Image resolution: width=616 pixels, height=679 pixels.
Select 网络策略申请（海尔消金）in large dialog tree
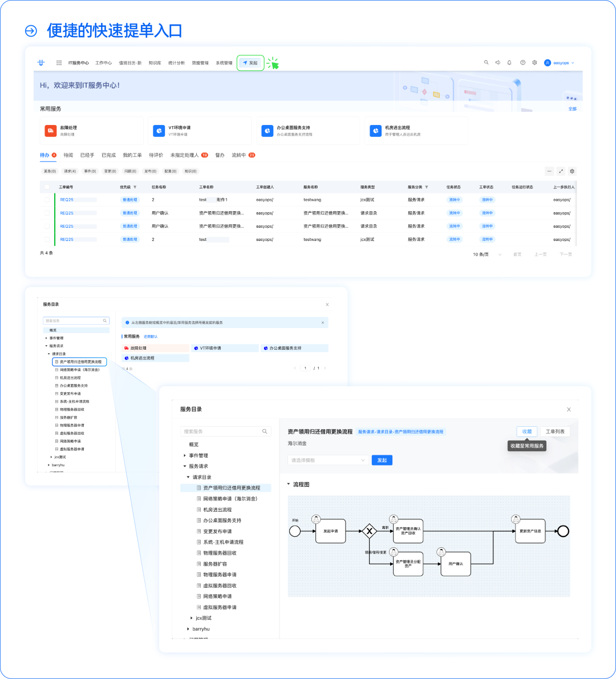pos(230,499)
